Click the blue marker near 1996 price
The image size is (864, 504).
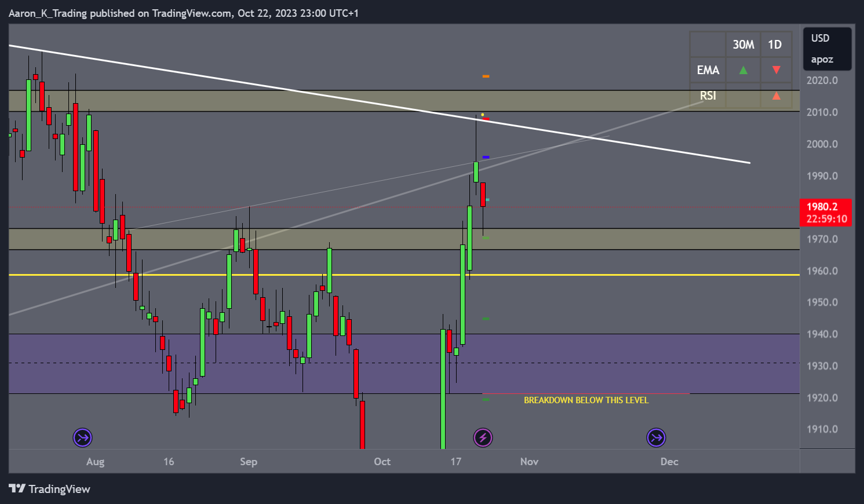point(486,157)
